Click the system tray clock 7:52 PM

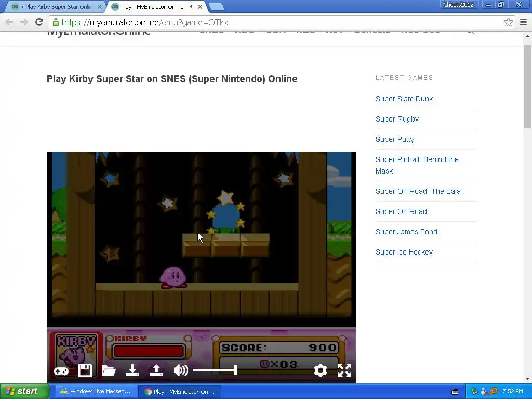tap(513, 391)
